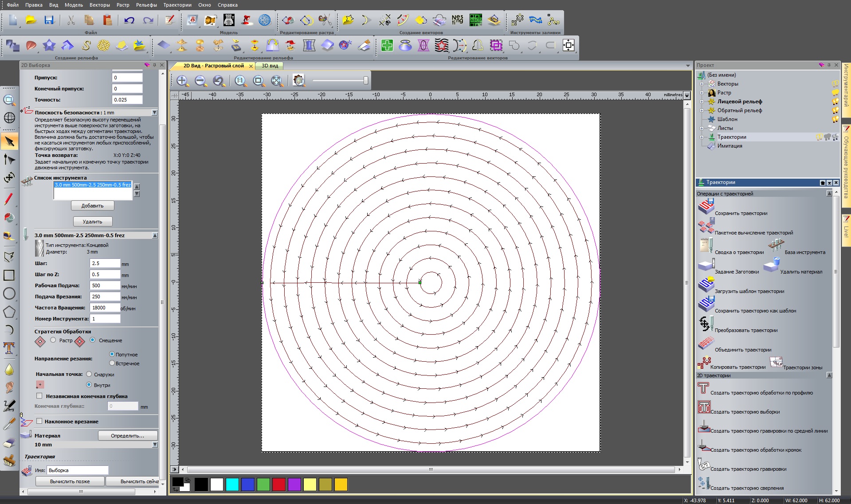The height and width of the screenshot is (504, 851).
Task: Tick Независимая конечная глубина checkbox
Action: coord(39,396)
